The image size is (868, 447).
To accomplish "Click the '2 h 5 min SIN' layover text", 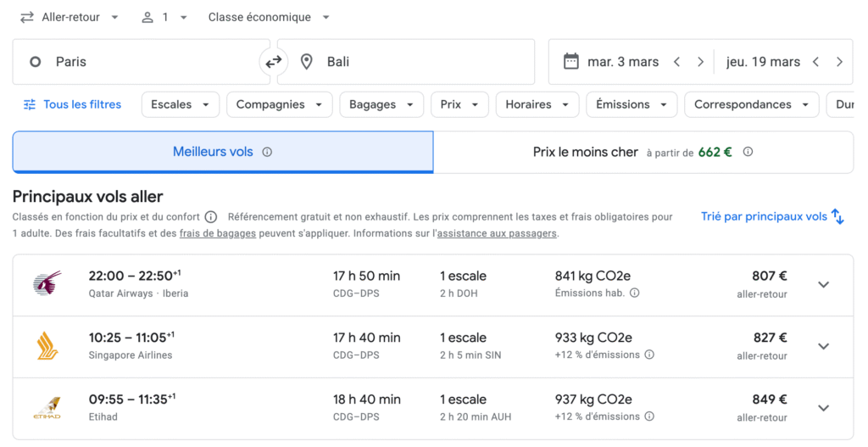I will coord(470,355).
